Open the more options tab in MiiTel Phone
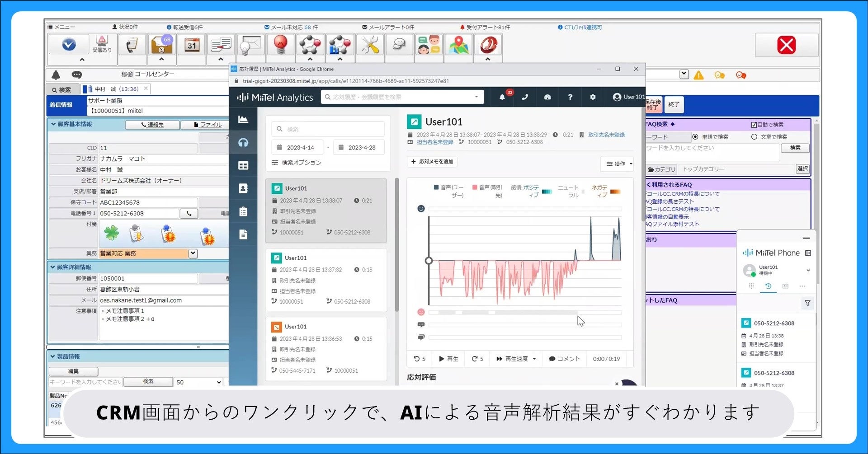 pos(802,286)
